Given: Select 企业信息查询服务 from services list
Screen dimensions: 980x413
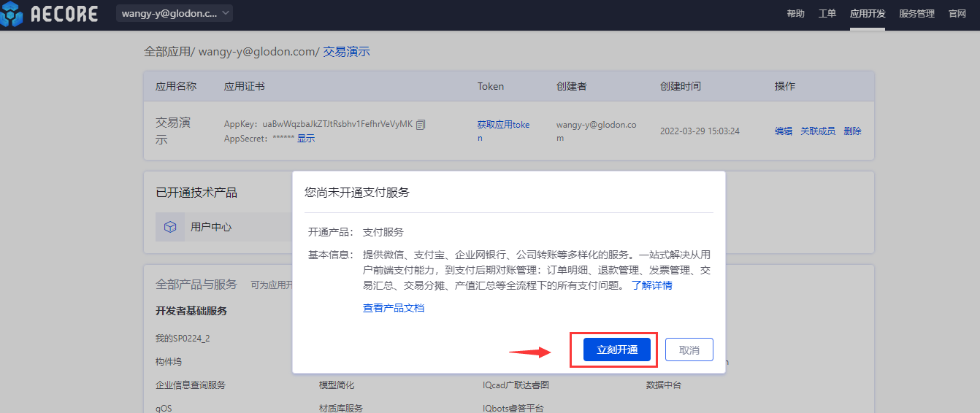Looking at the screenshot, I should coord(190,385).
